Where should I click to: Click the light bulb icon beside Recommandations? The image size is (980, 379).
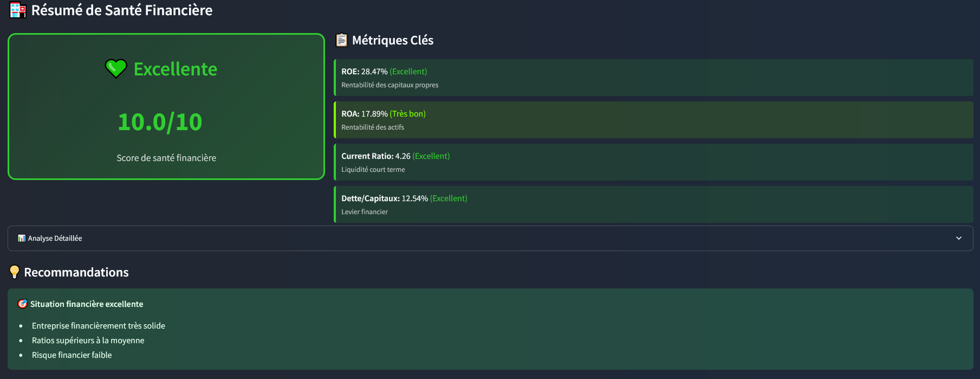click(x=15, y=272)
